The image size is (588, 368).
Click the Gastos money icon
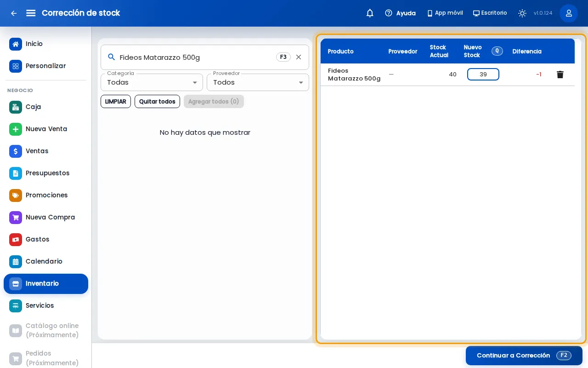(16, 240)
